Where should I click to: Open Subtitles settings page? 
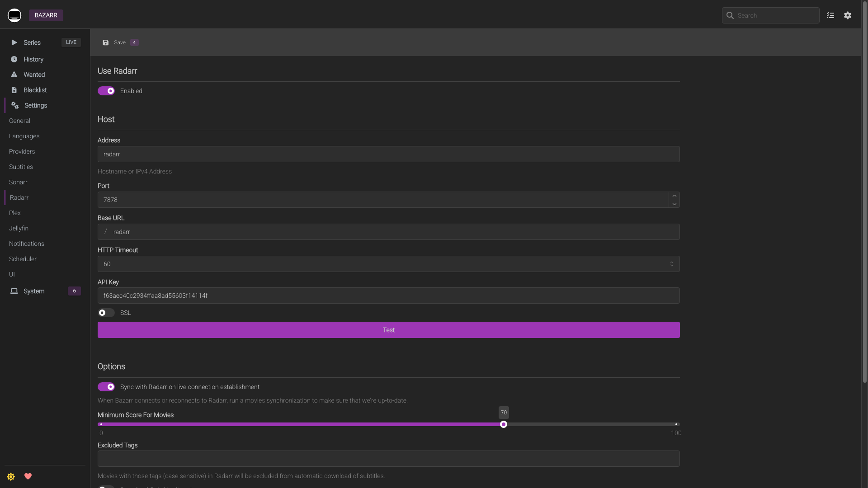(x=21, y=167)
